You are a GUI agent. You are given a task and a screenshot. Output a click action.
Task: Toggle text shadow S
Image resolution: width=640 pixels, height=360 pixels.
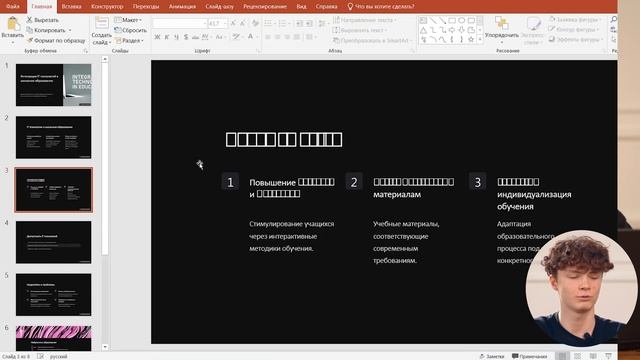click(186, 37)
